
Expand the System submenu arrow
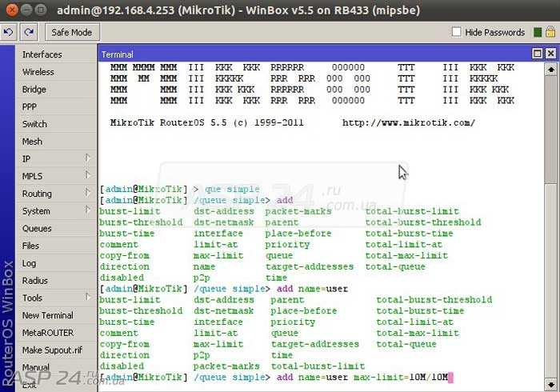pos(87,210)
